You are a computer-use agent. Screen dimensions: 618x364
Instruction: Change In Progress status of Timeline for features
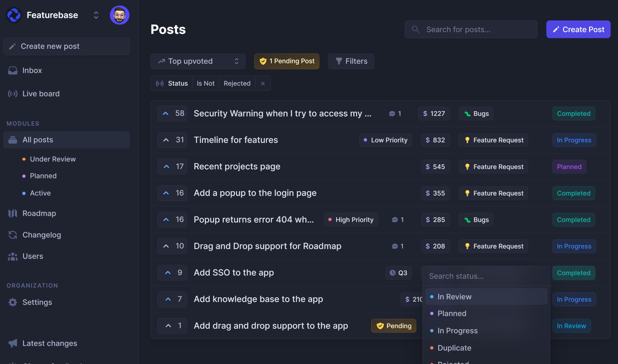[x=574, y=140]
